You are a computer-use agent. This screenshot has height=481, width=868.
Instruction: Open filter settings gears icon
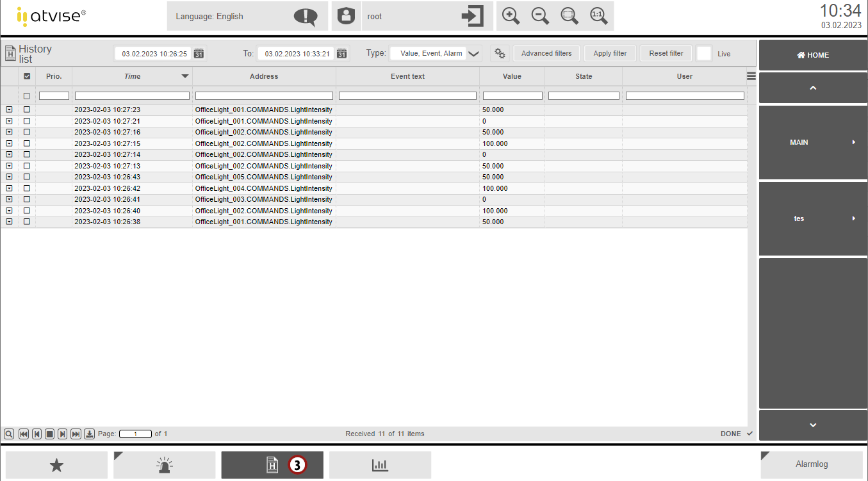500,54
